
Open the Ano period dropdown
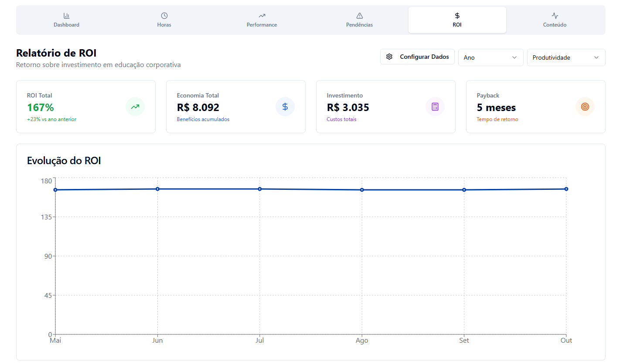pos(490,57)
